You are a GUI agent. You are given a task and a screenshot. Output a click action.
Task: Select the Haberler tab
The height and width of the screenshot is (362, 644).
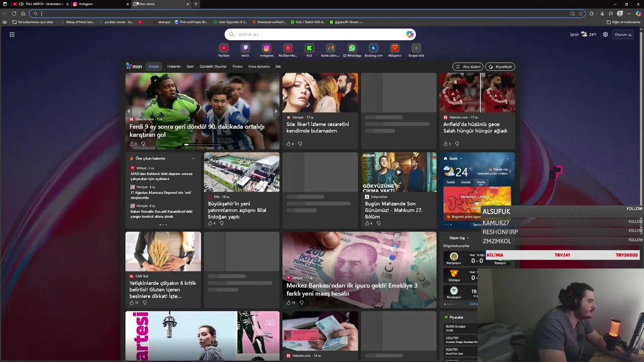(174, 66)
